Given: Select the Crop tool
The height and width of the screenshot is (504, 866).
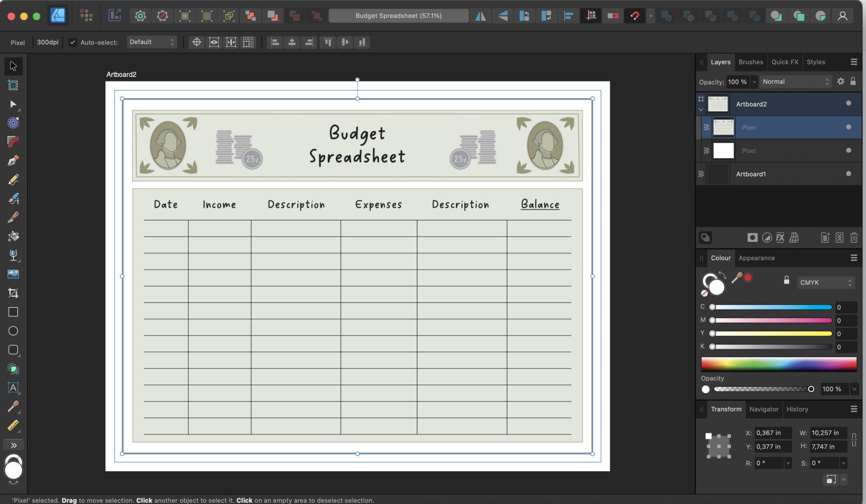Looking at the screenshot, I should [13, 293].
